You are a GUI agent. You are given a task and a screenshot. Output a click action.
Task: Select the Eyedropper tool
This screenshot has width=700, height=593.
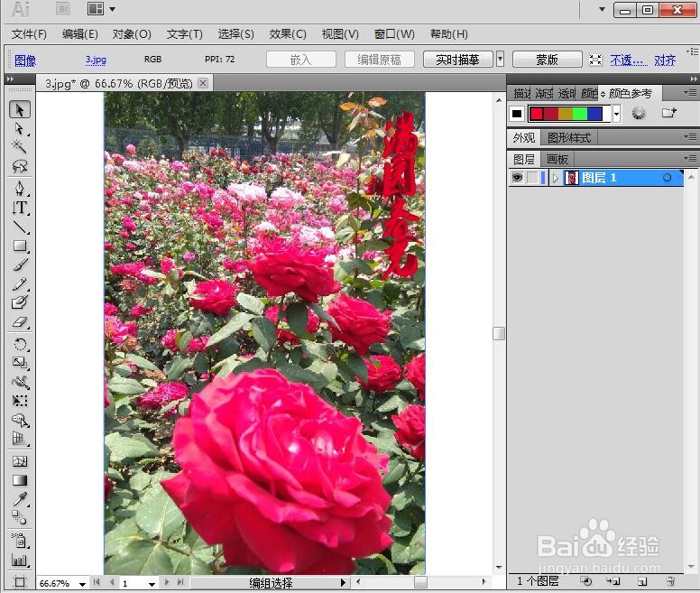[x=20, y=499]
